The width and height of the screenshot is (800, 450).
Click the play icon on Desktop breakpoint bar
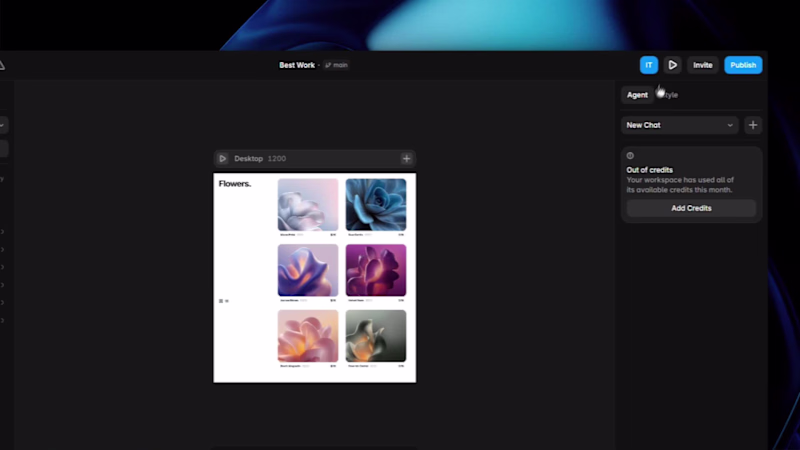click(222, 159)
